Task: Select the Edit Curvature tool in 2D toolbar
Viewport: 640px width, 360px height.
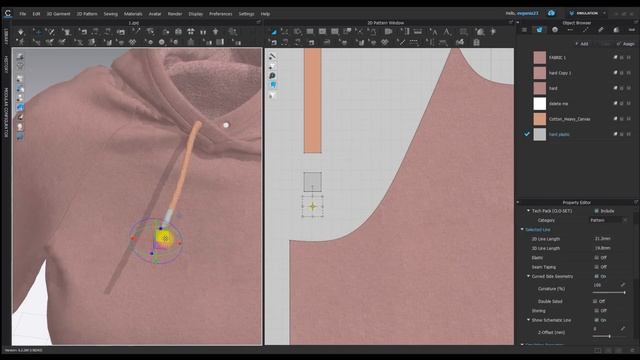Action: (x=298, y=32)
